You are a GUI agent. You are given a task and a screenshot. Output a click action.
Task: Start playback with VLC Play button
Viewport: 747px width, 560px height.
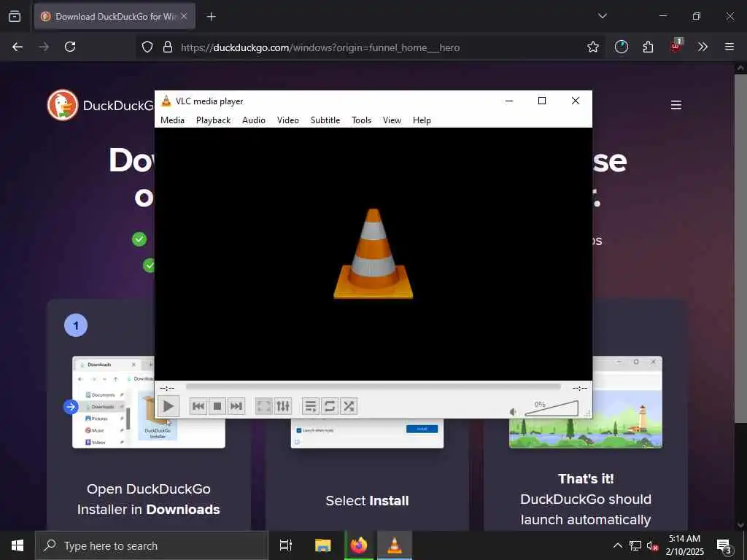point(168,406)
